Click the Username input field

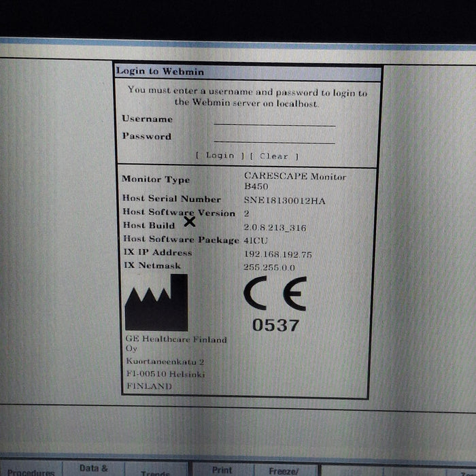point(275,120)
